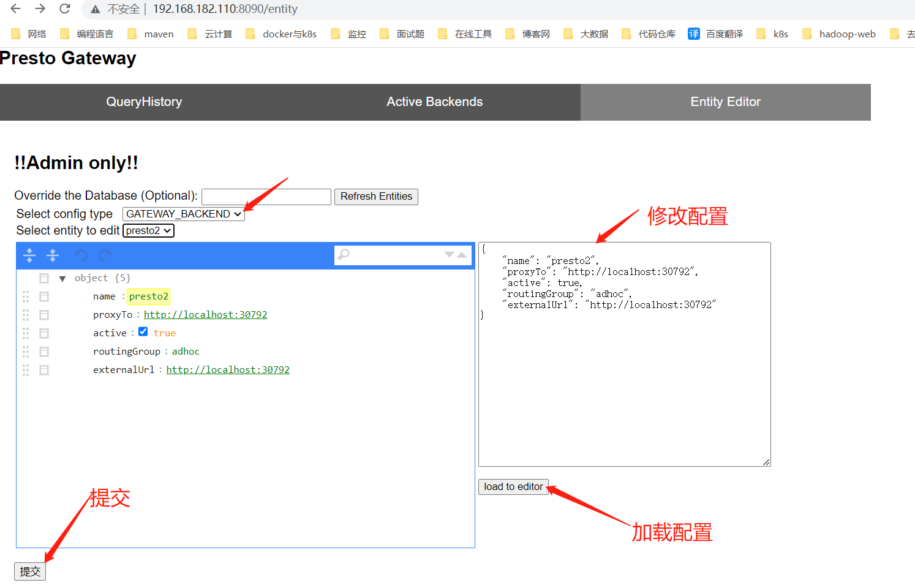This screenshot has height=588, width=915.
Task: Follow the externalUrl localhost:30792 link
Action: [228, 370]
